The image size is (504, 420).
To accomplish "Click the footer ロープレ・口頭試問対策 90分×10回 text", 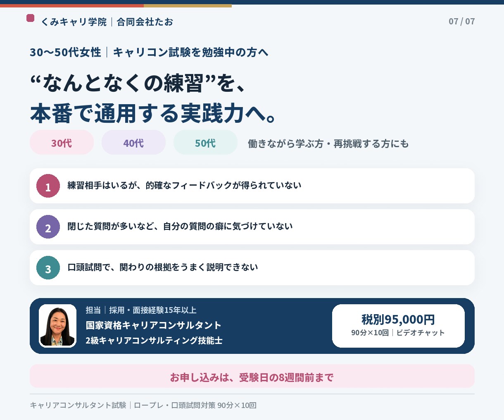I will click(x=195, y=405).
